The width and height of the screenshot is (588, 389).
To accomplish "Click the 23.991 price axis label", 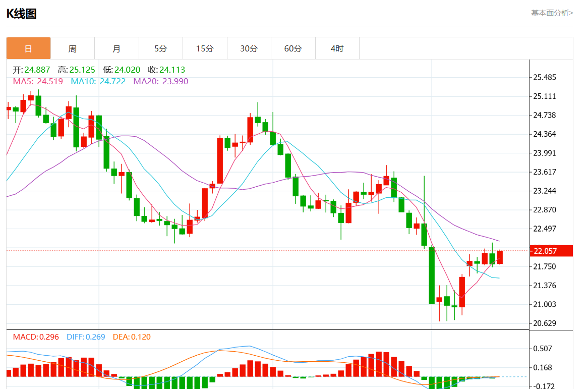I will click(545, 153).
